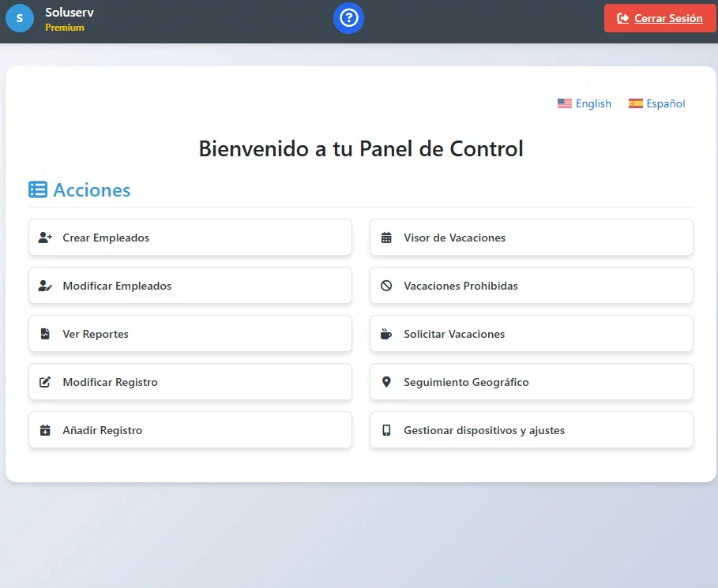Click the Acciones list icon in heading
718x588 pixels.
(x=38, y=189)
